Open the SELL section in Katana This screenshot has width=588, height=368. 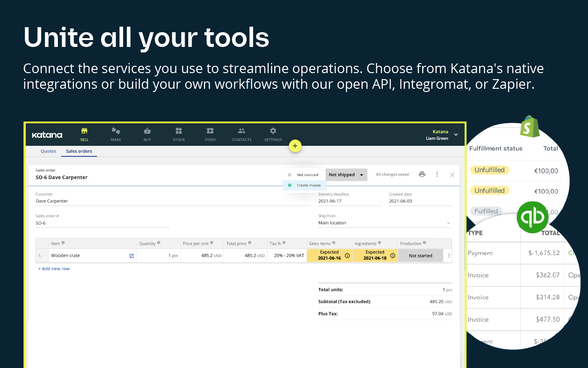click(x=84, y=134)
